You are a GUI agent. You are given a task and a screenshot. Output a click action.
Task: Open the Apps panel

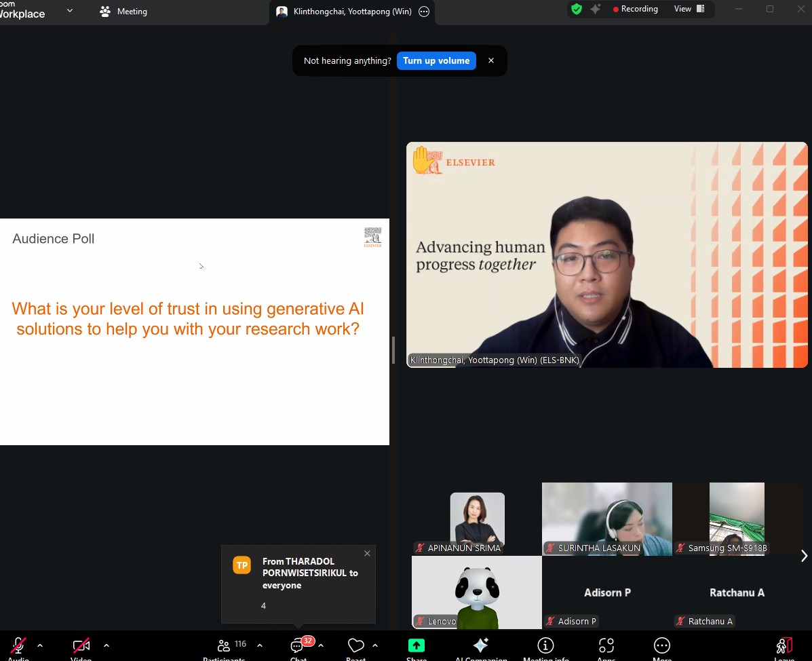[x=606, y=646]
